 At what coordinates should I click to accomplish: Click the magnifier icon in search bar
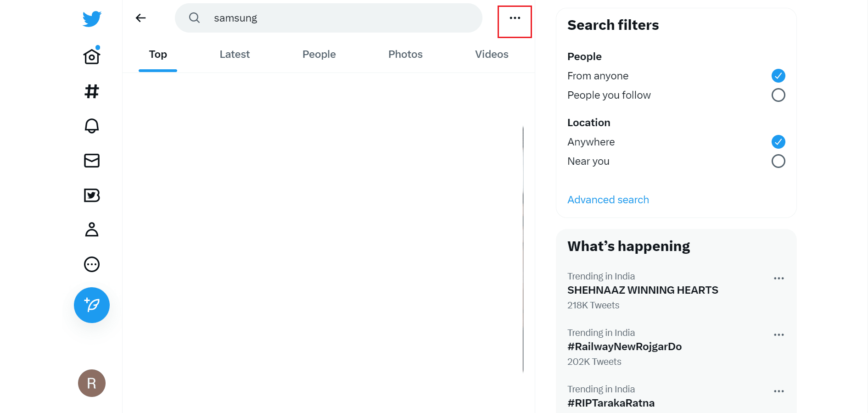click(x=195, y=18)
